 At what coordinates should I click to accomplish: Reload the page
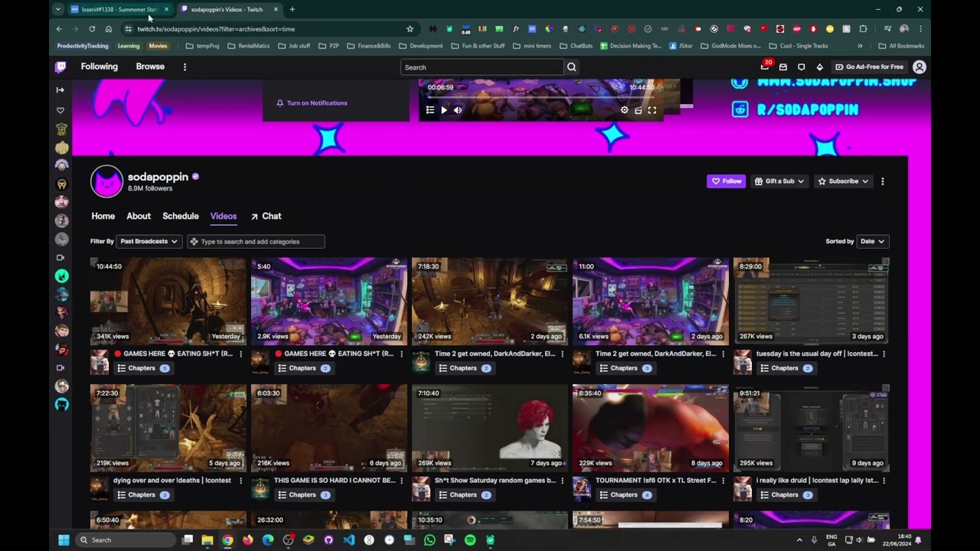[92, 29]
